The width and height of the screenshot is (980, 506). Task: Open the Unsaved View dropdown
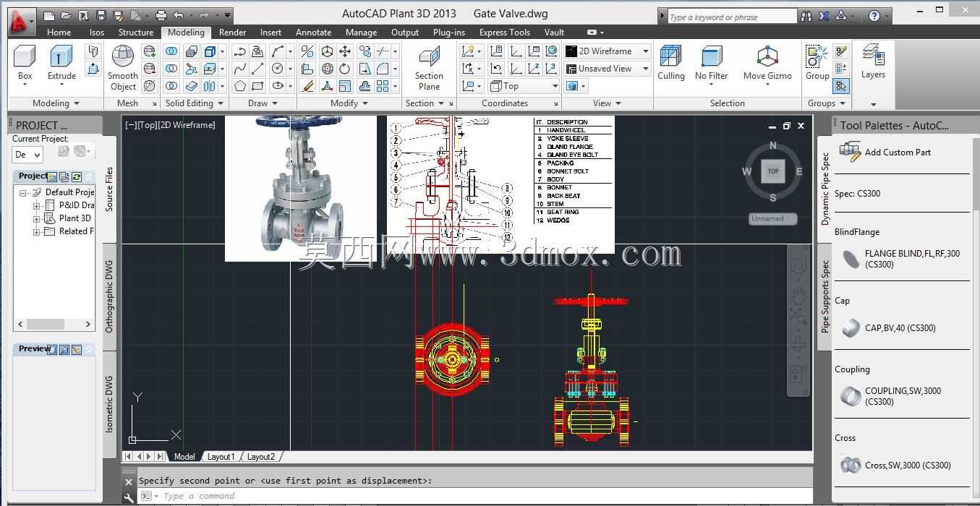[608, 69]
